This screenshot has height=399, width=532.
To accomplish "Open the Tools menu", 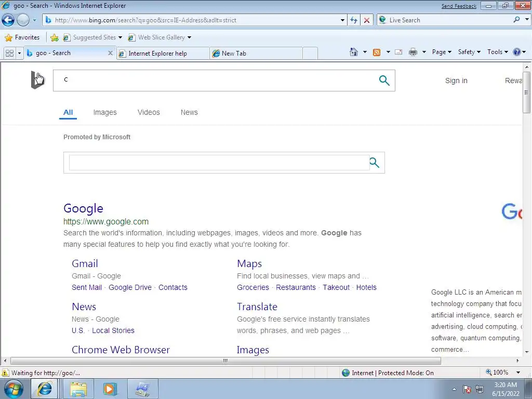I will tap(497, 52).
